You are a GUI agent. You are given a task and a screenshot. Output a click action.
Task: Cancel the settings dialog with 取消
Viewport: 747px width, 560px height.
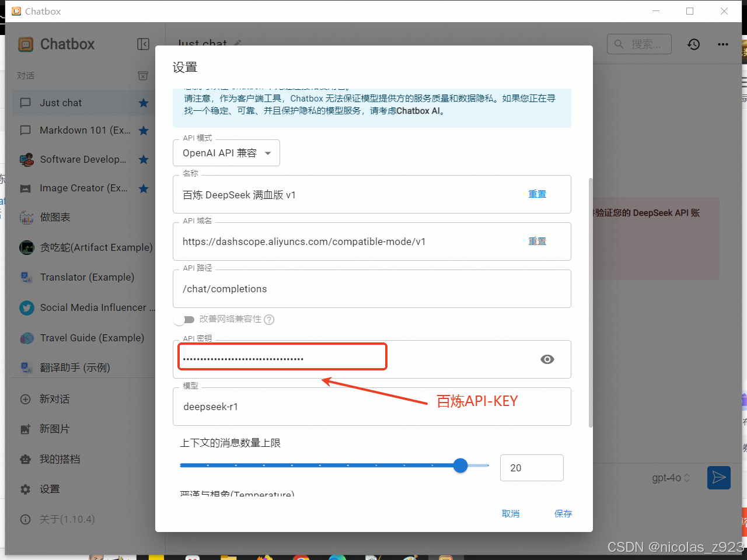tap(511, 513)
